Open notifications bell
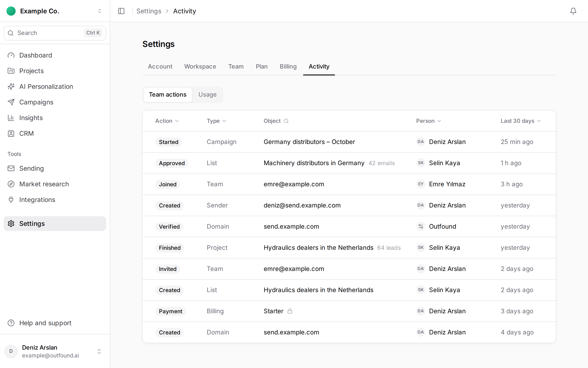 (x=573, y=11)
